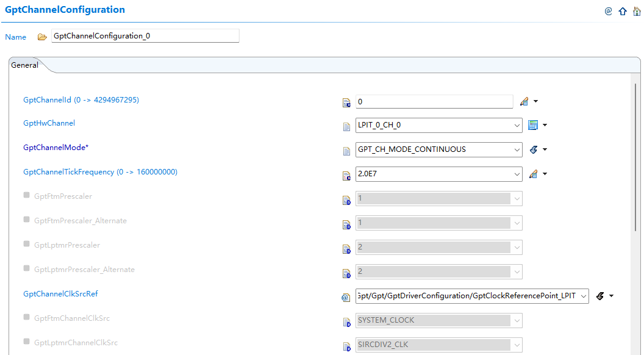The image size is (644, 355).
Task: Open the GptChannelMode dropdown list
Action: click(x=517, y=149)
